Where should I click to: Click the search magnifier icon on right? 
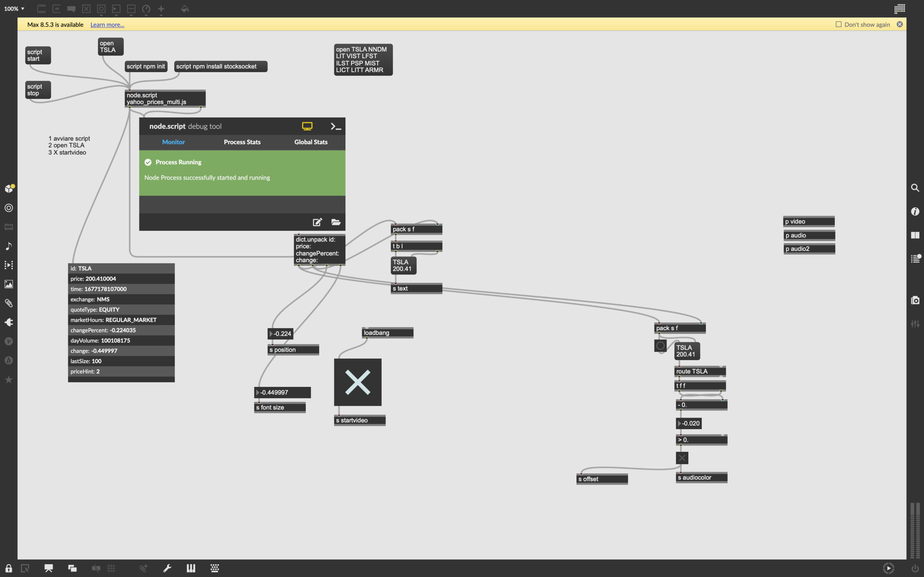(x=915, y=188)
